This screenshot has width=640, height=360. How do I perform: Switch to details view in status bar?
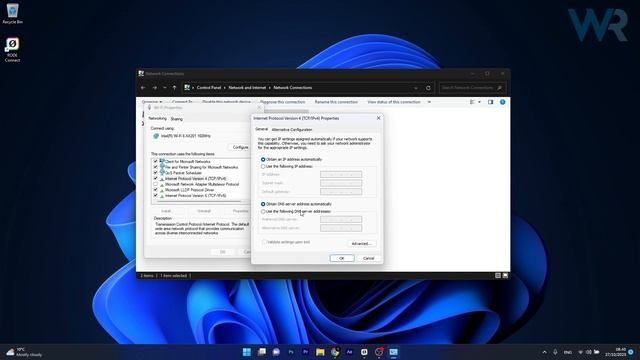pos(498,276)
